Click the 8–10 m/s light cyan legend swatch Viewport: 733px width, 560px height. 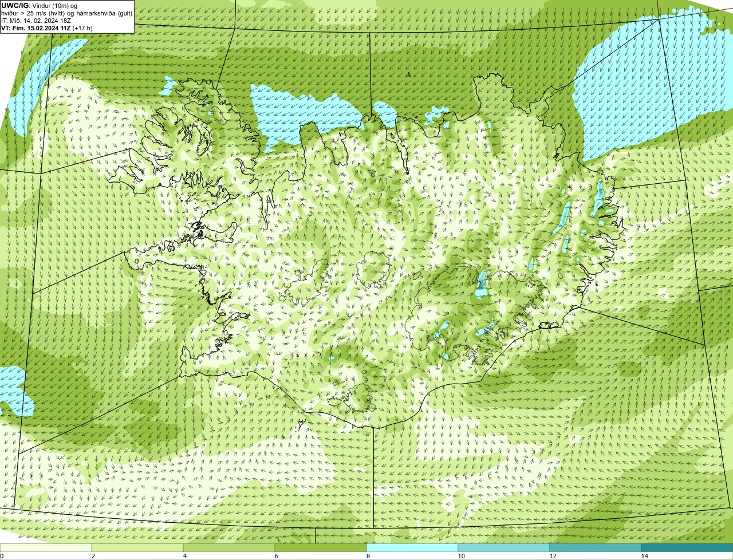click(x=412, y=548)
